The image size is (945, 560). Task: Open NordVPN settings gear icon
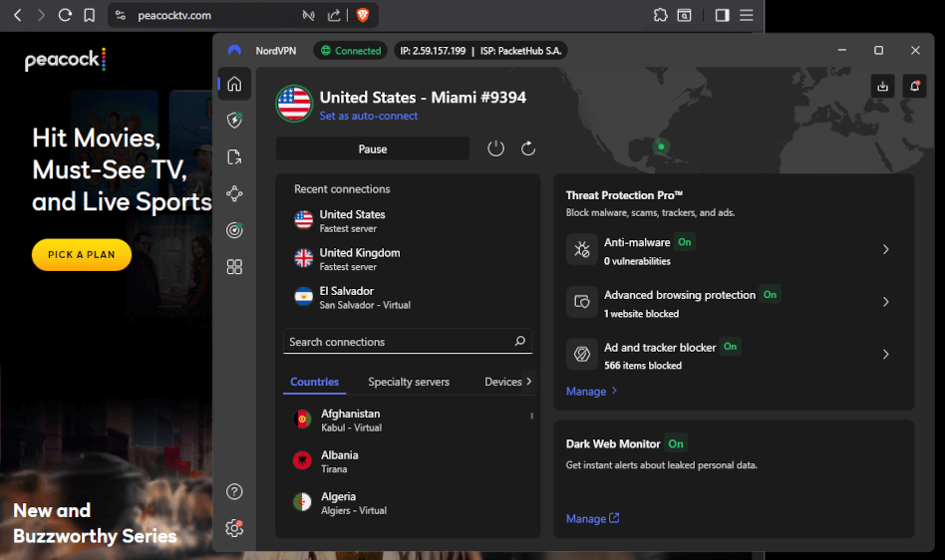point(234,528)
